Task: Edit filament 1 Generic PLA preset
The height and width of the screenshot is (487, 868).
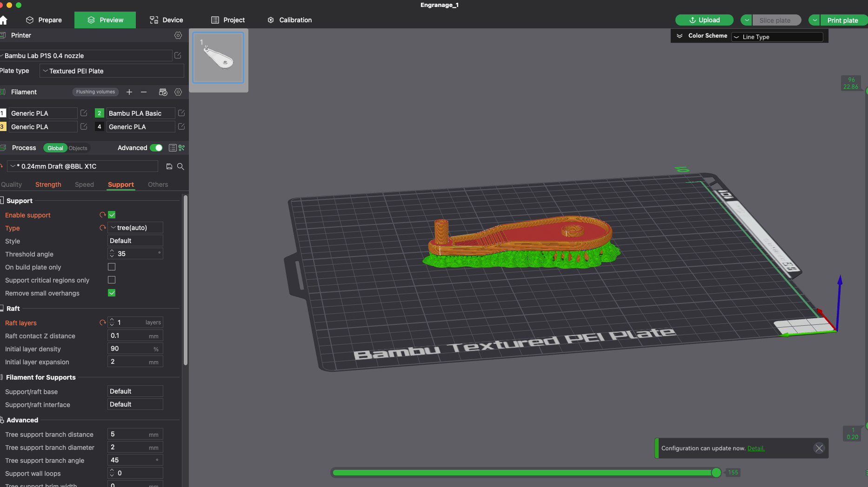Action: (x=84, y=113)
